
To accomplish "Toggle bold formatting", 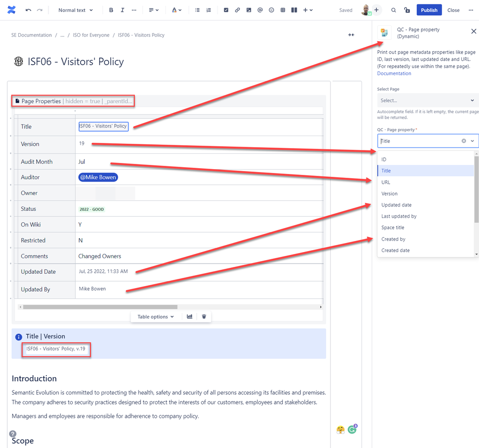I will [x=111, y=10].
